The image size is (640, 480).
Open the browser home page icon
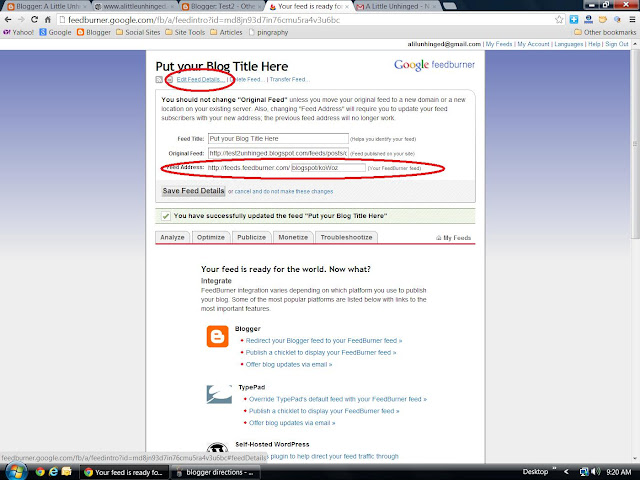48,20
